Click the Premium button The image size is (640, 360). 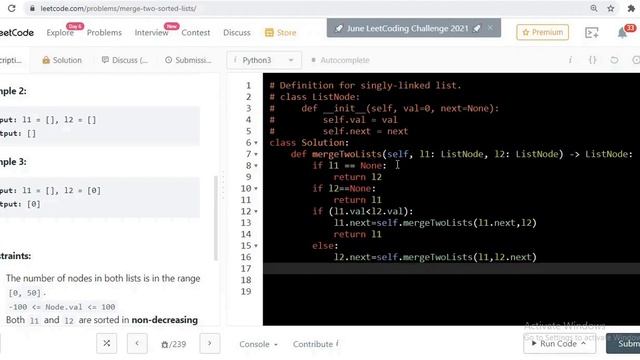point(542,32)
